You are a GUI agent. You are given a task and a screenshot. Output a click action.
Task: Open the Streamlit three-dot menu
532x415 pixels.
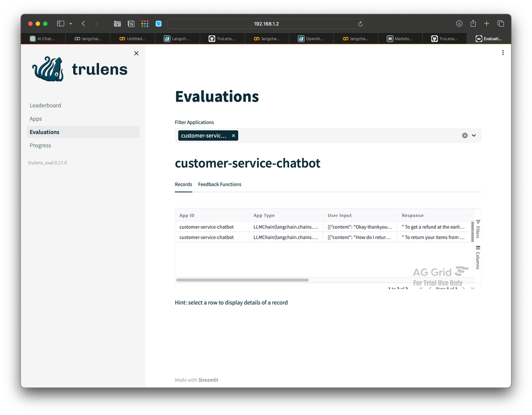[x=502, y=52]
